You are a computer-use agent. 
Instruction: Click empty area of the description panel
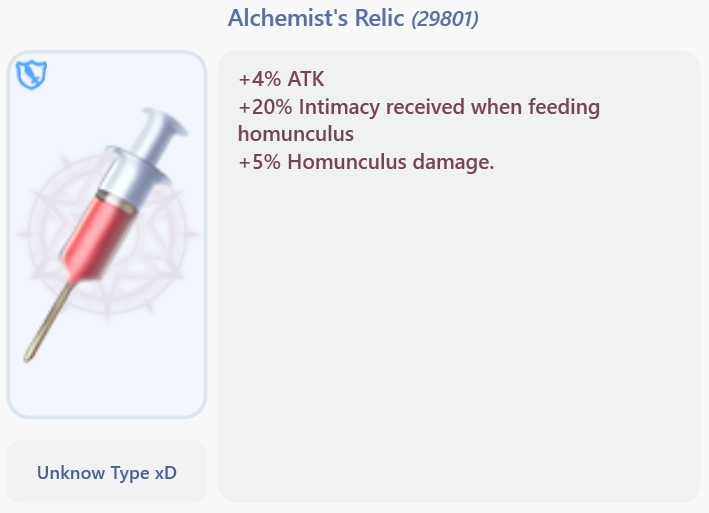(458, 340)
